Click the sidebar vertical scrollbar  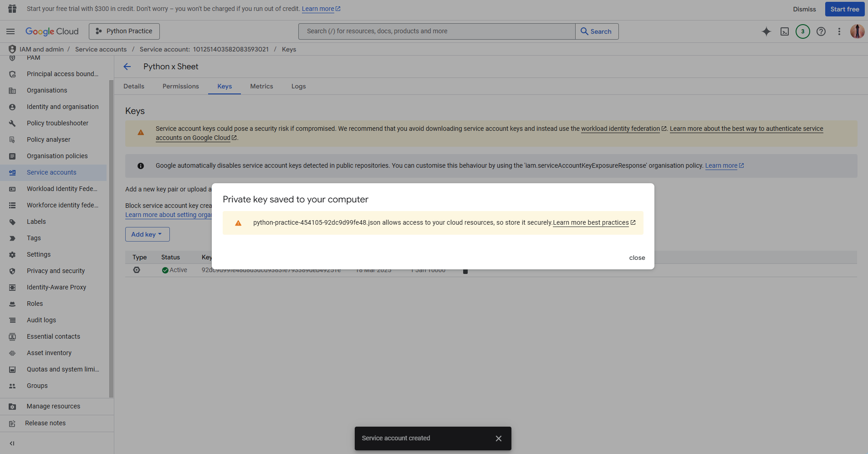pyautogui.click(x=111, y=239)
